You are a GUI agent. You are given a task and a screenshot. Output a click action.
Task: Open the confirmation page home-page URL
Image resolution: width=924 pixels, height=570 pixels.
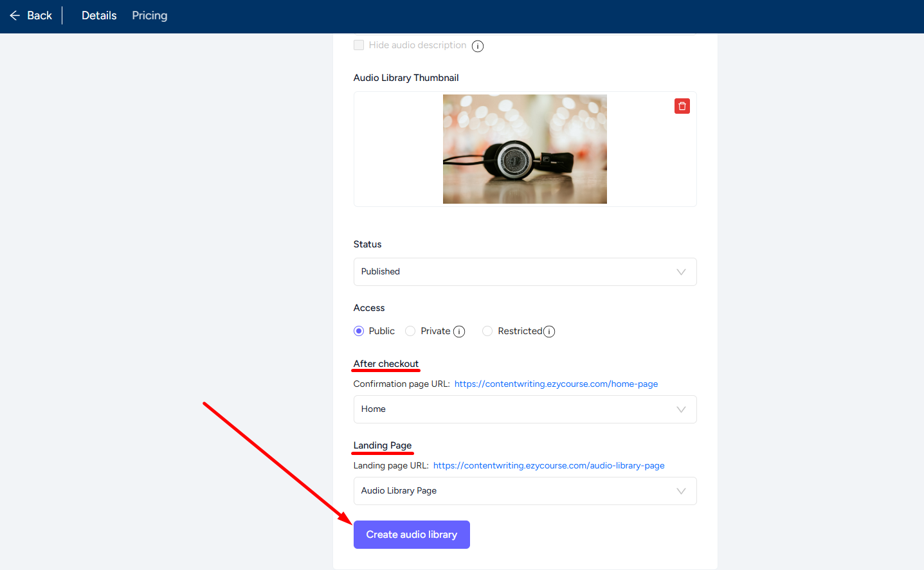pyautogui.click(x=556, y=384)
